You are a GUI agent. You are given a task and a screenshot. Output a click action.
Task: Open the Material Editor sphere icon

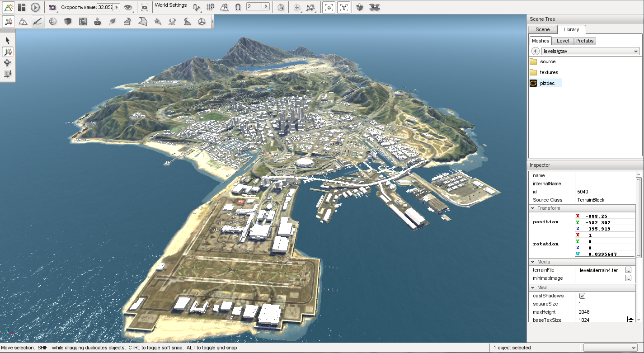[x=53, y=21]
